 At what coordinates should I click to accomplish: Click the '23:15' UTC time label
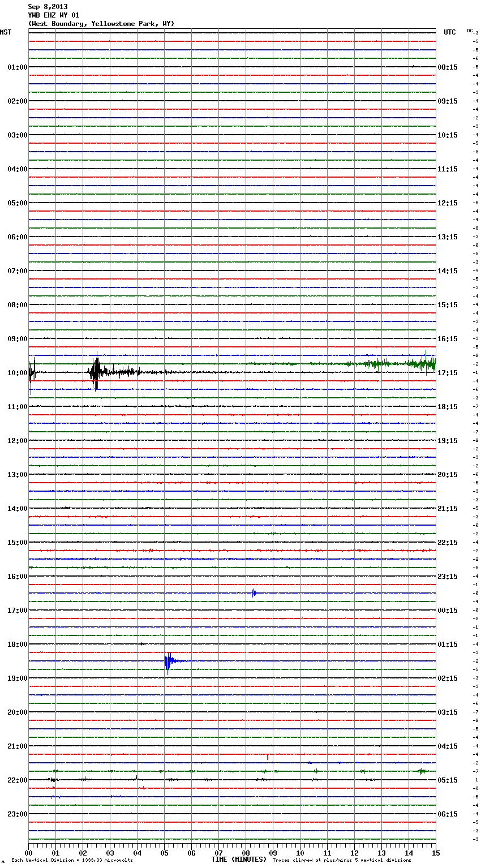[x=448, y=577]
